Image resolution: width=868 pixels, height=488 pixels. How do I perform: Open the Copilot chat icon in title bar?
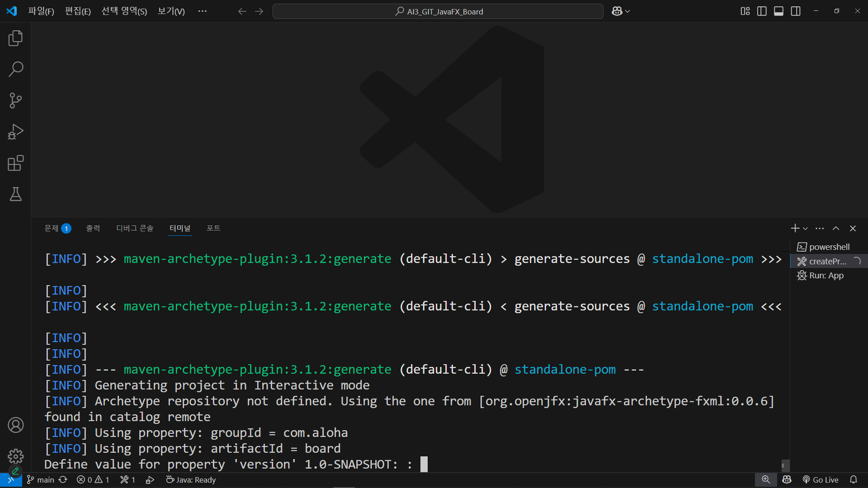pyautogui.click(x=617, y=11)
